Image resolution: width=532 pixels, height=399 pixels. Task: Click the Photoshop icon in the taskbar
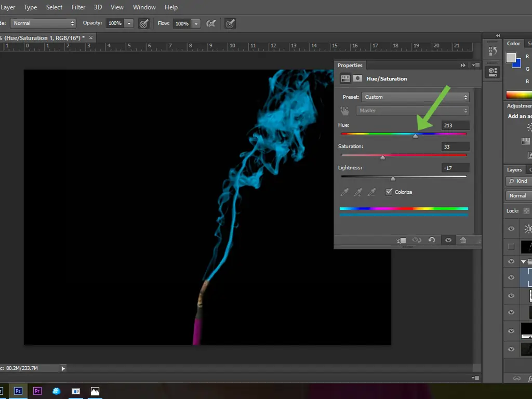18,391
